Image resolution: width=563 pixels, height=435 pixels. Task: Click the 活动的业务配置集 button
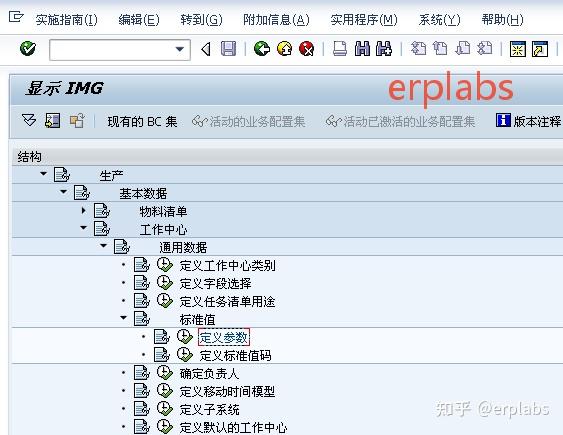point(248,122)
